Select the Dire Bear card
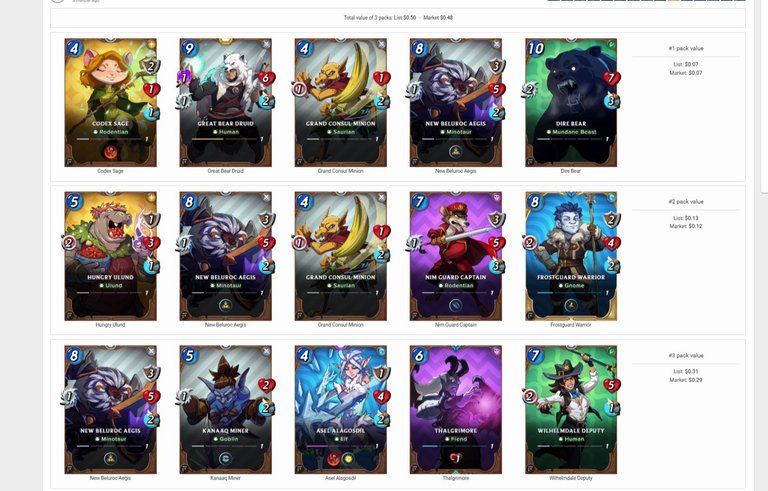This screenshot has height=491, width=768. (x=571, y=103)
